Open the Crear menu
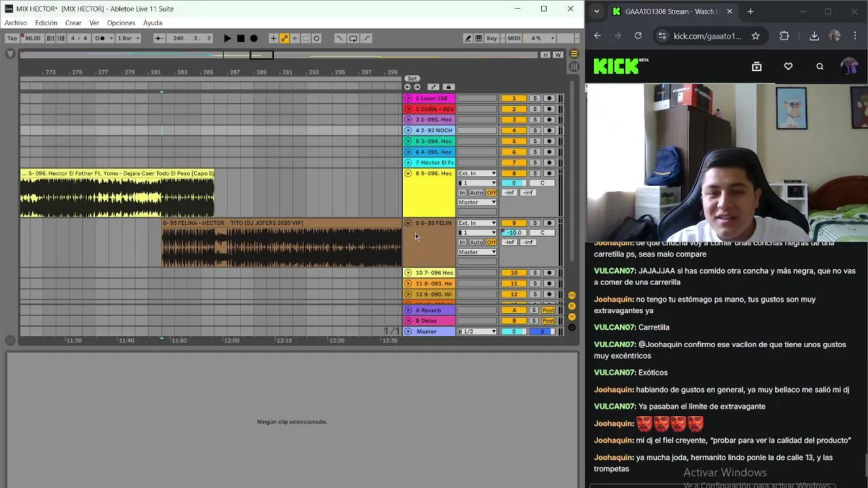Screen dimensions: 868x488 click(73, 23)
